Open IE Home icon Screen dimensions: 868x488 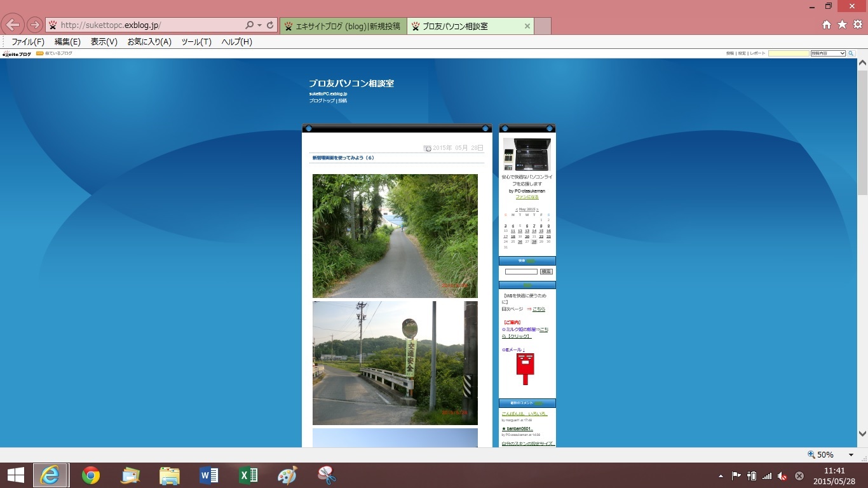pyautogui.click(x=827, y=25)
